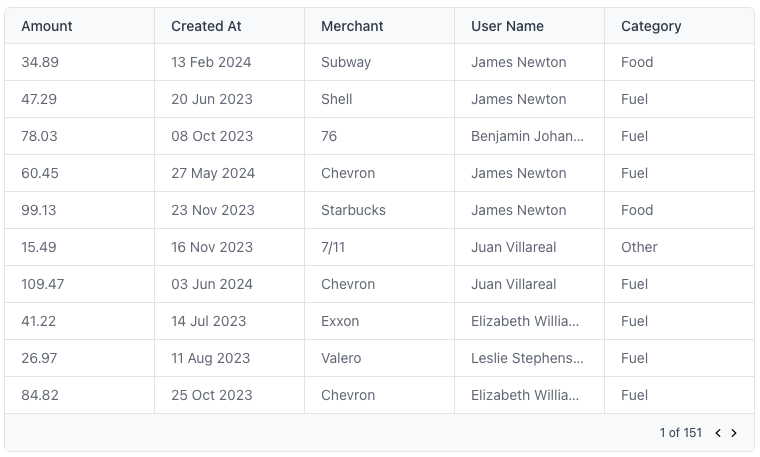Select the Other category cell
The width and height of the screenshot is (760, 457).
click(x=680, y=247)
